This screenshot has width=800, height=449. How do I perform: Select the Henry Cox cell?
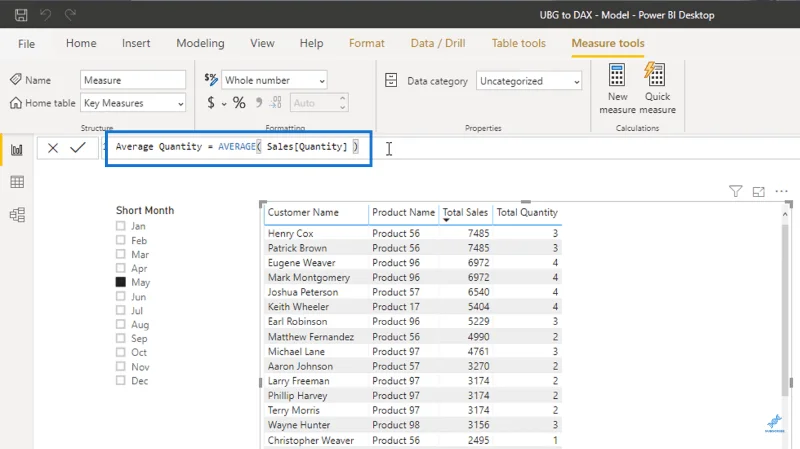point(290,233)
